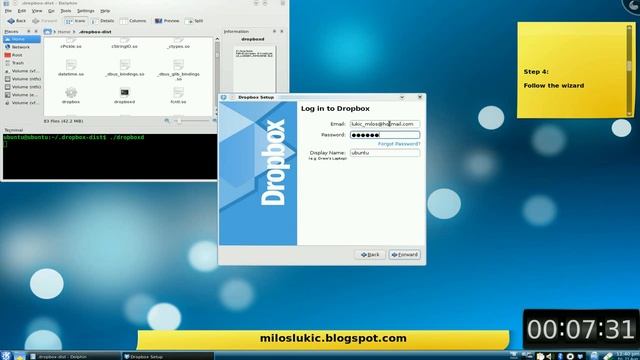640x360 pixels.
Task: Expand the breadcrumb arrow before Home
Action: pyautogui.click(x=55, y=32)
